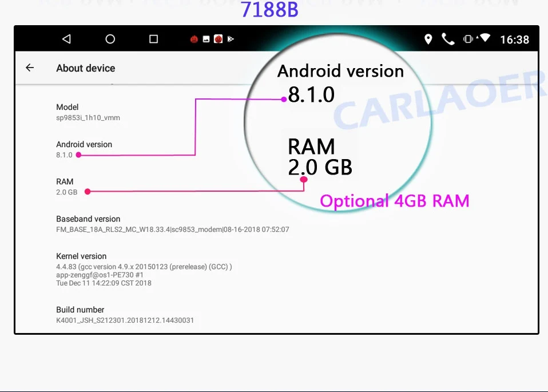Tap the vibrate mode status icon
The width and height of the screenshot is (548, 392).
[x=469, y=39]
